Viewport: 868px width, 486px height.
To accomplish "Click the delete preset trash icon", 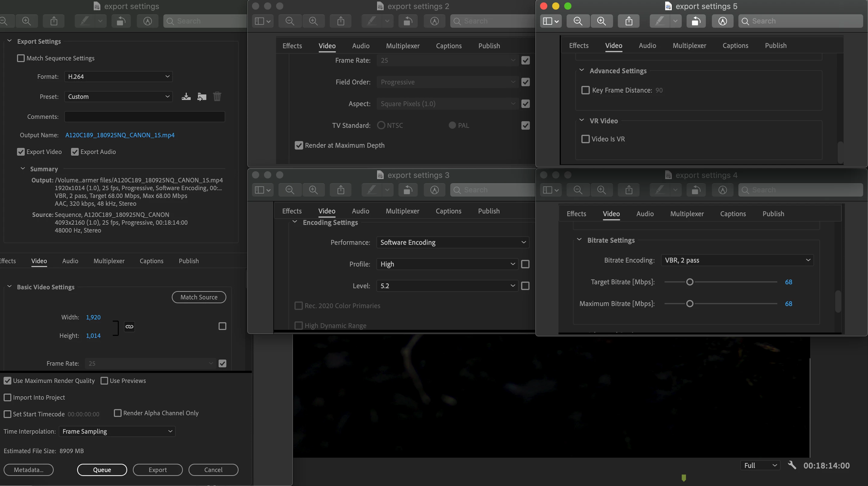I will 217,97.
